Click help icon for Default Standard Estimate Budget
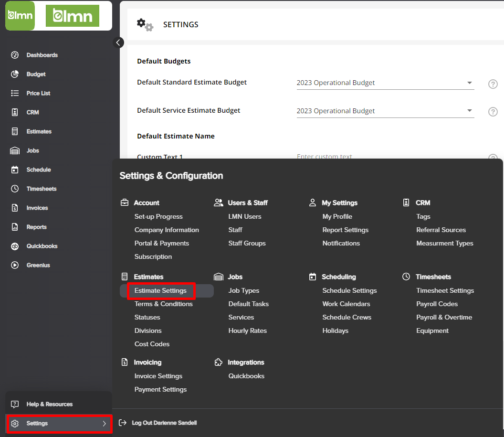The height and width of the screenshot is (437, 504). (493, 84)
